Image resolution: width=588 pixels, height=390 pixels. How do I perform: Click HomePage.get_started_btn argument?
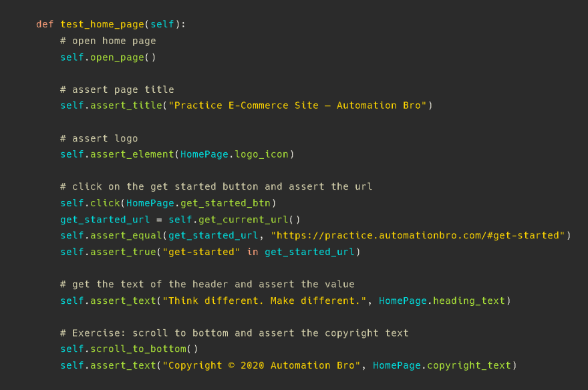[198, 203]
